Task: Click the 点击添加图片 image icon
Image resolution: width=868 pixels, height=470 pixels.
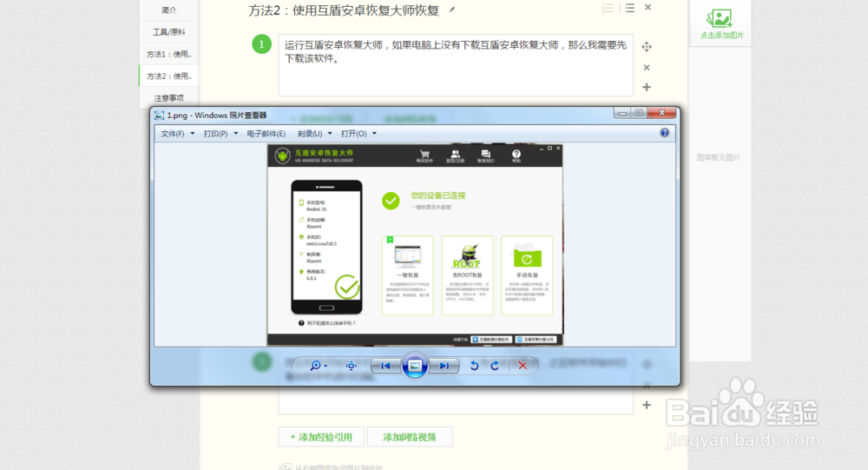Action: click(x=720, y=19)
